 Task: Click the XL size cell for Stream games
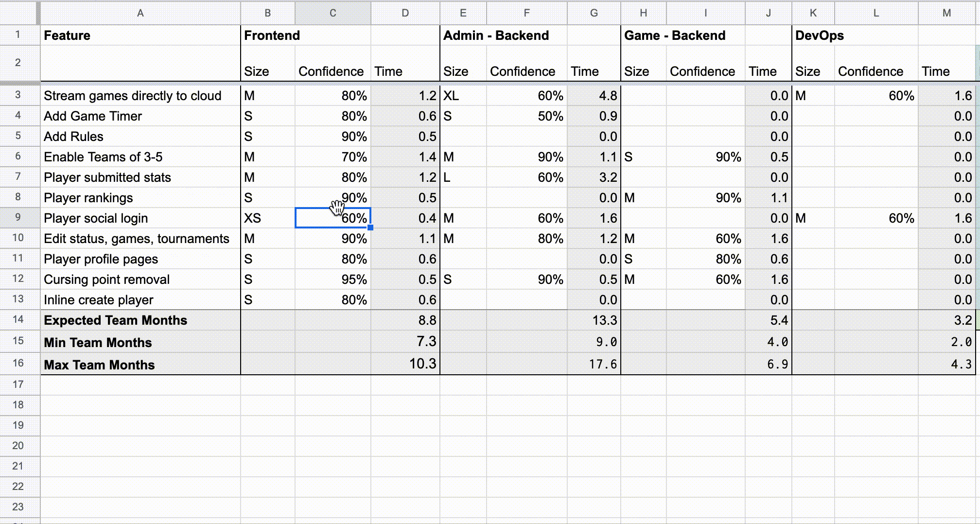pos(463,96)
